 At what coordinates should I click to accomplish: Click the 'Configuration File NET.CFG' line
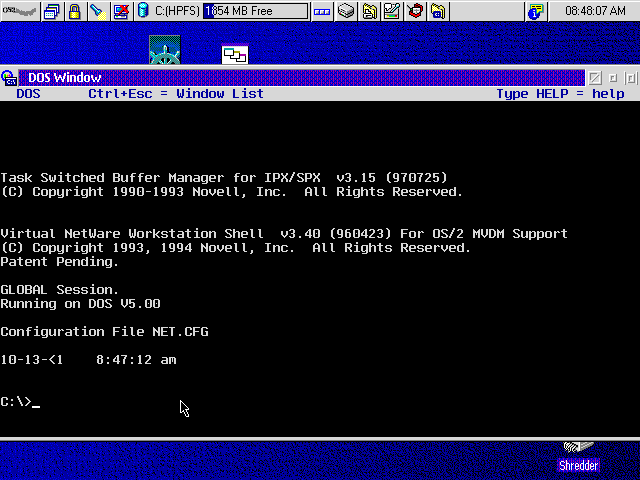tap(104, 332)
